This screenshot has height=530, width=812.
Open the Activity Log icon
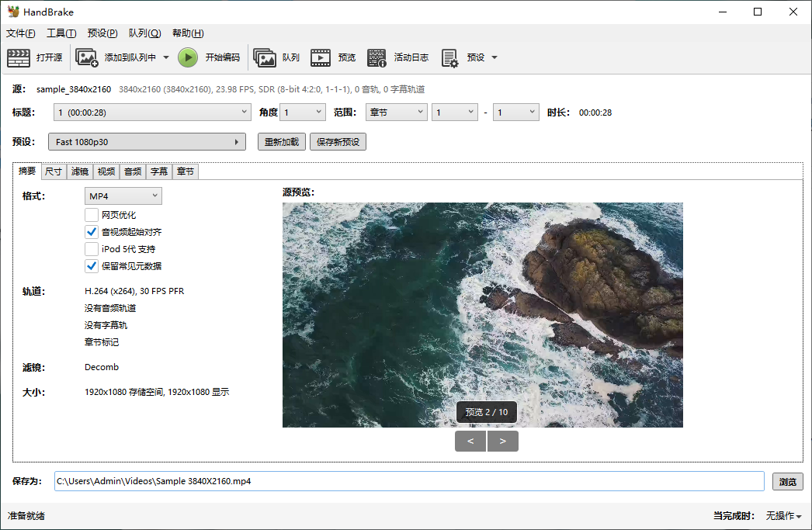tap(377, 57)
